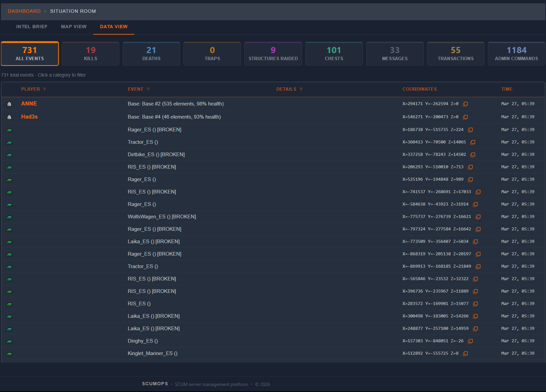The width and height of the screenshot is (546, 392).
Task: Click vehicle icon in Dirtbike_ES row
Action: [x=9, y=155]
